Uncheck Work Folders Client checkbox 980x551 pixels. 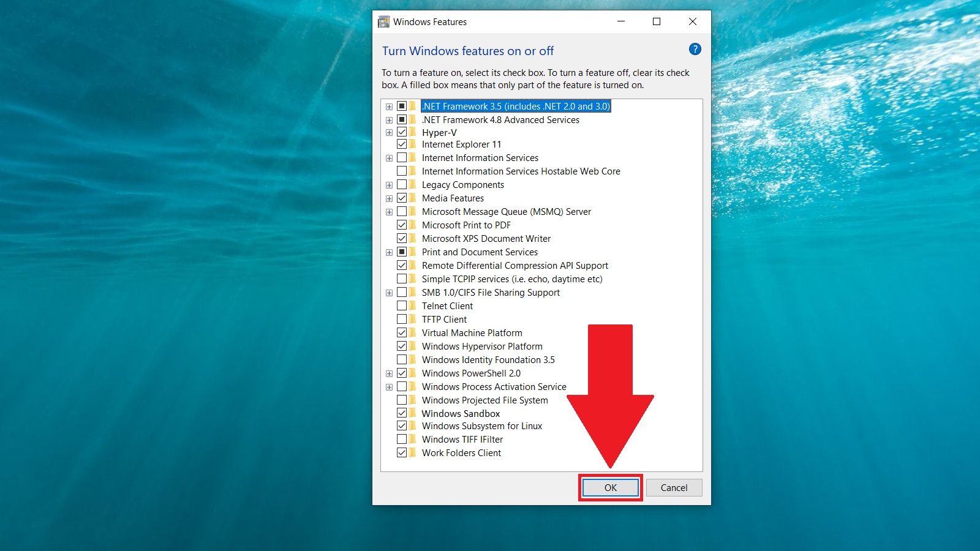[402, 452]
